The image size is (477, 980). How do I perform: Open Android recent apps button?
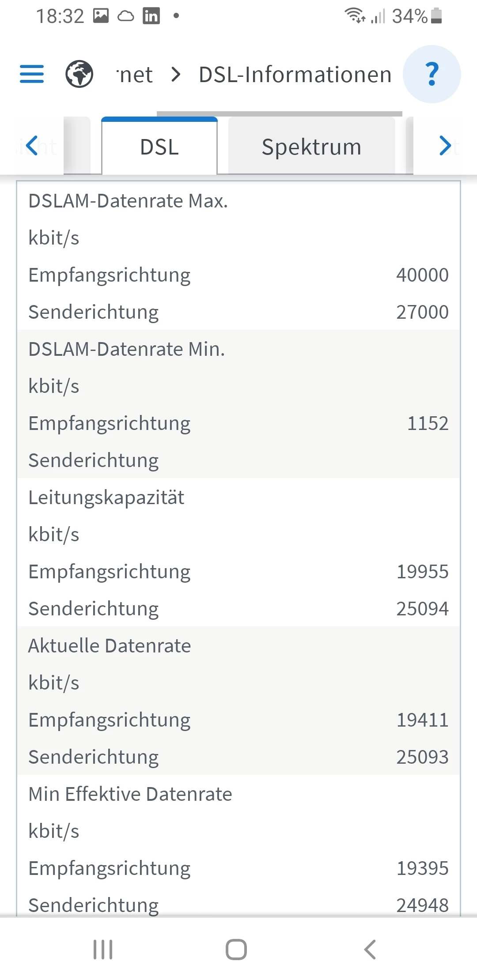click(103, 949)
